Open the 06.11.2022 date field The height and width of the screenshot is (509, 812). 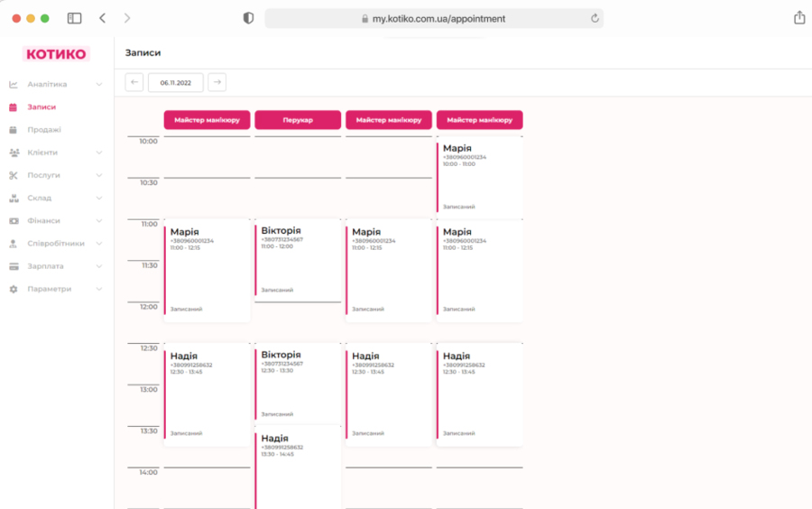(176, 82)
